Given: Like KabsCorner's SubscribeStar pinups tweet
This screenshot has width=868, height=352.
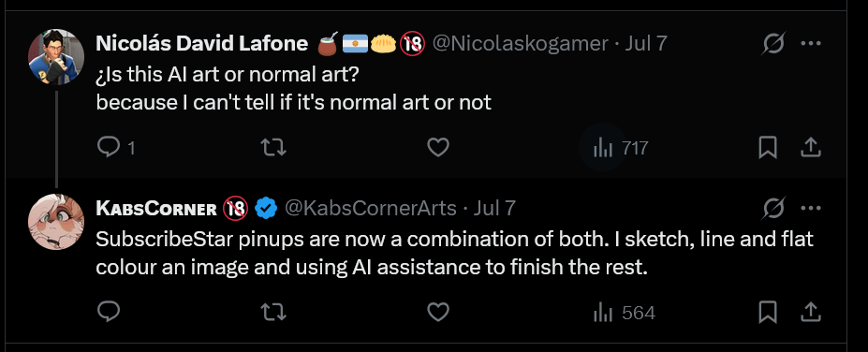Looking at the screenshot, I should tap(438, 313).
